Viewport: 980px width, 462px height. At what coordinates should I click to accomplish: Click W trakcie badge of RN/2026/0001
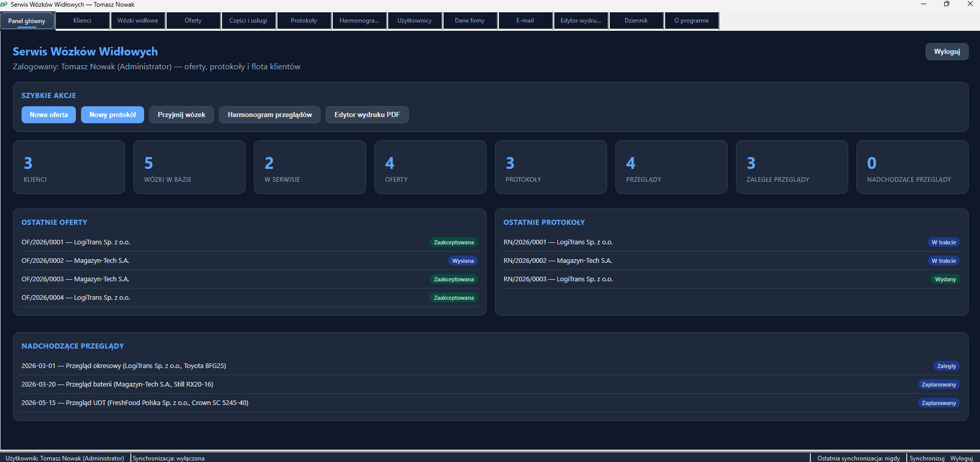pyautogui.click(x=944, y=242)
